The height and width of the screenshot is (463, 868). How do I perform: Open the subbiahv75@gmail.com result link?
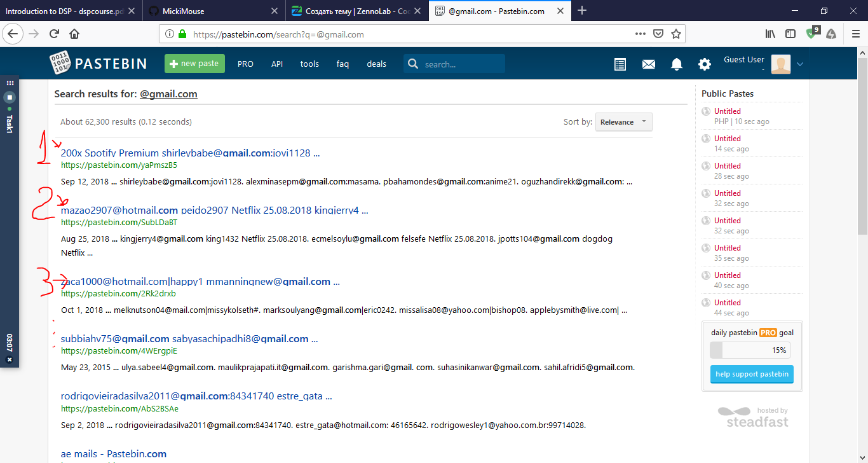[x=189, y=338]
